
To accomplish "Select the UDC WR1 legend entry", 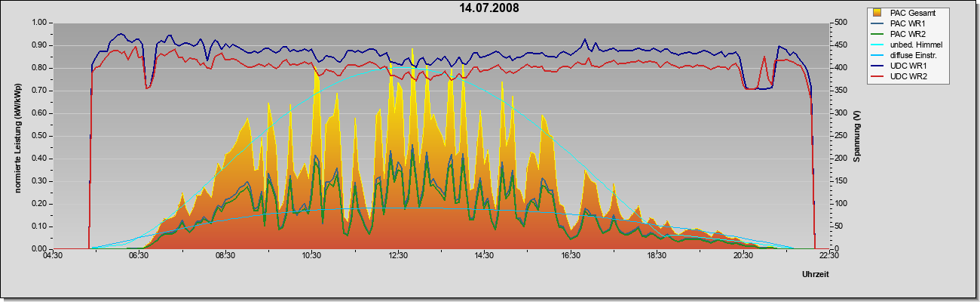I will (908, 66).
